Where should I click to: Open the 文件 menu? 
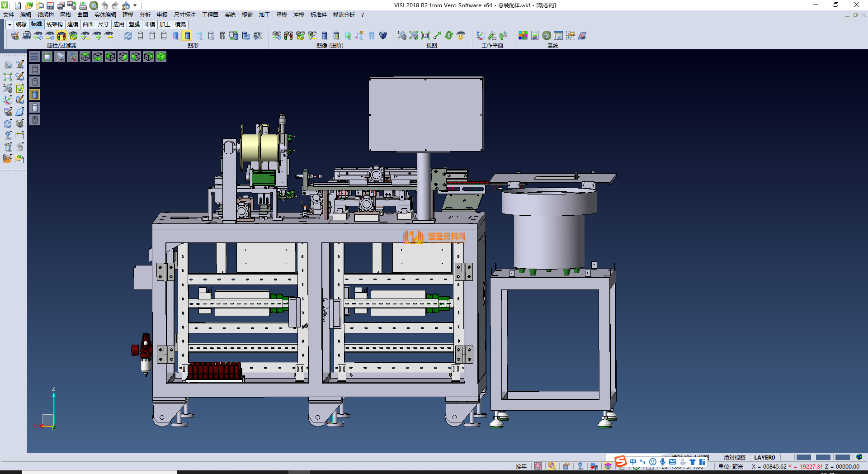(x=9, y=15)
